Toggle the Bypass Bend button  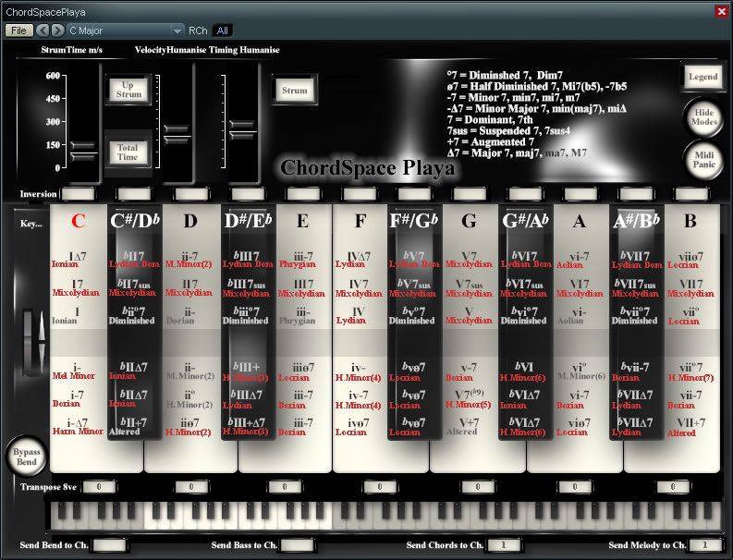[27, 457]
